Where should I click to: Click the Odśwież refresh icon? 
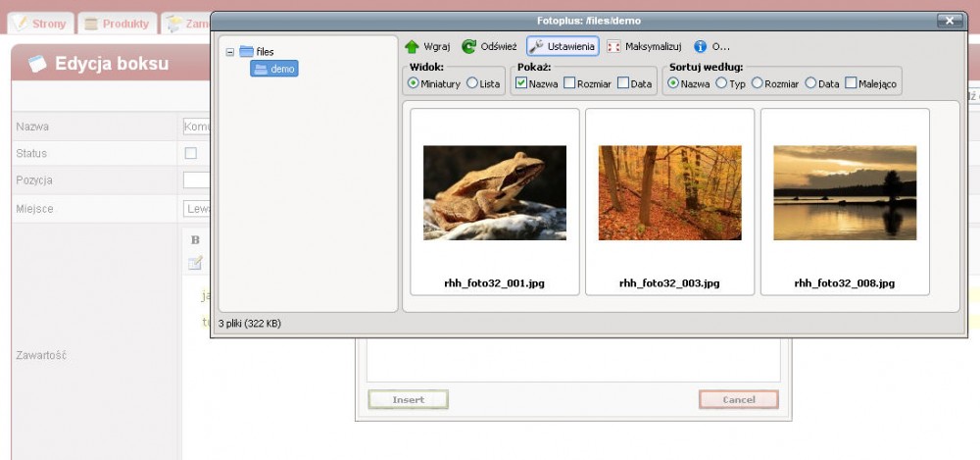point(468,47)
